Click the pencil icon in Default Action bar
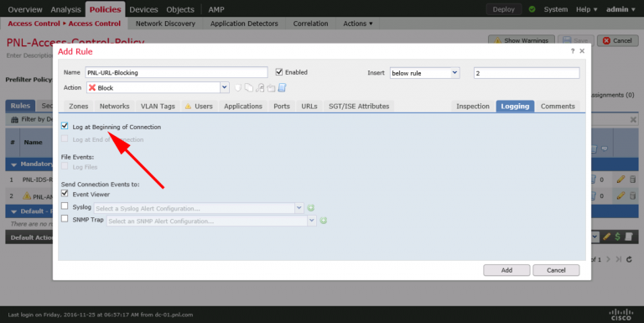This screenshot has height=323, width=644. [x=606, y=237]
